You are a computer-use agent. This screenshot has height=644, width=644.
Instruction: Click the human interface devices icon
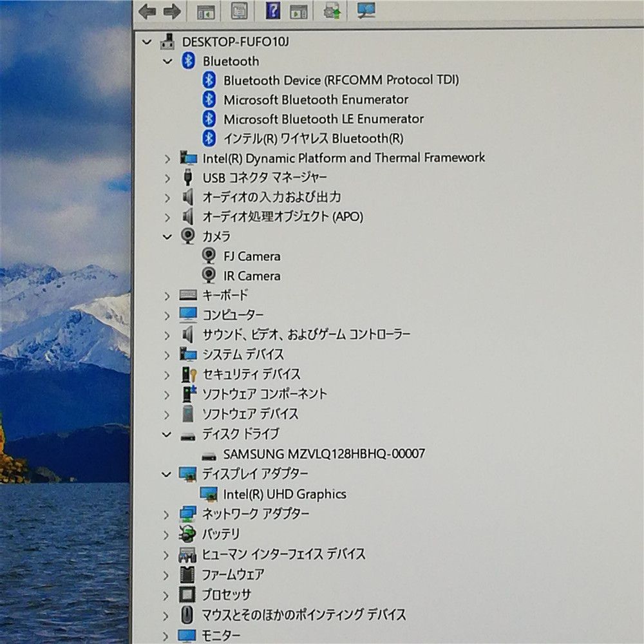pos(187,554)
